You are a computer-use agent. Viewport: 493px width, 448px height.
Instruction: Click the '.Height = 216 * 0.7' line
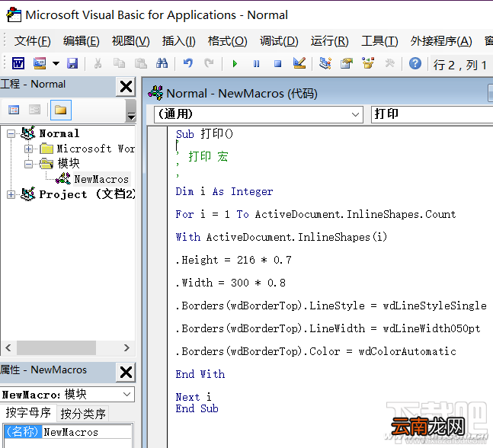coord(233,260)
